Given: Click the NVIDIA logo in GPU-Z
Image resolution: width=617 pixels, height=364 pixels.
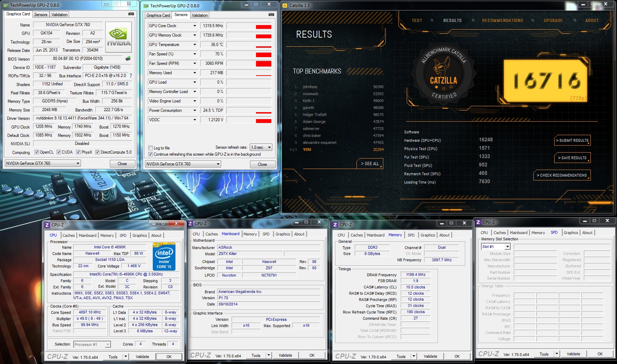Looking at the screenshot, I should [119, 37].
